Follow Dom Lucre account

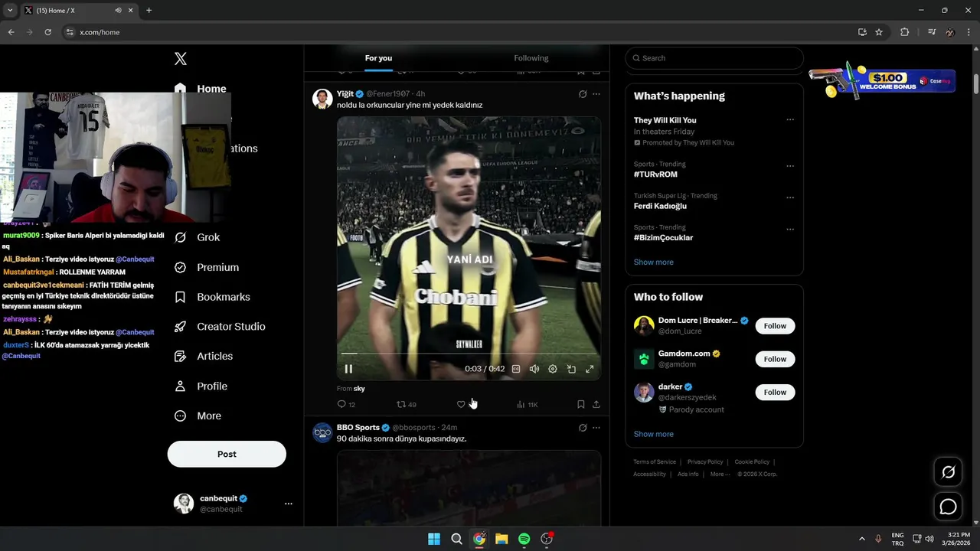[x=775, y=326]
